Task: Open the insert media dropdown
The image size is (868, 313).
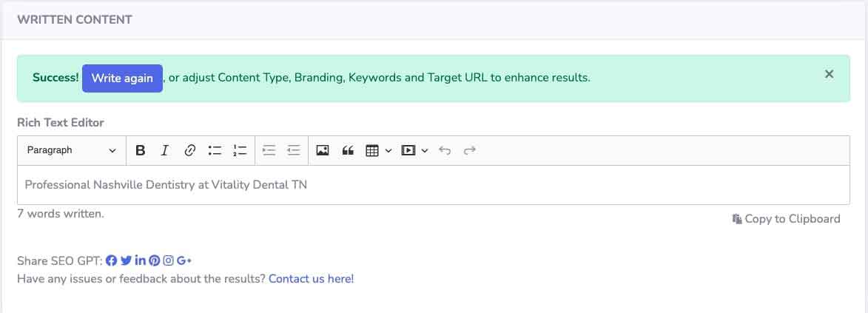Action: 414,151
